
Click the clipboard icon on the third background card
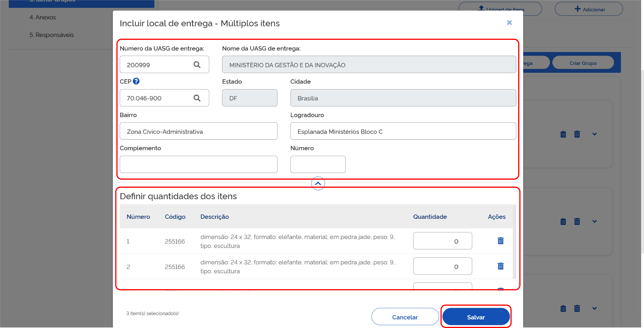[x=563, y=309]
